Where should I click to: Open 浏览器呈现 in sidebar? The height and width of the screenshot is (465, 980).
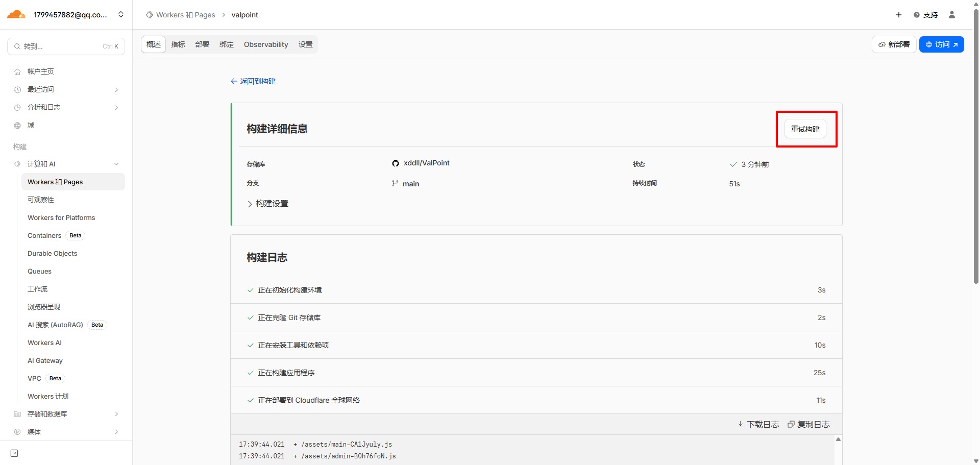(44, 307)
